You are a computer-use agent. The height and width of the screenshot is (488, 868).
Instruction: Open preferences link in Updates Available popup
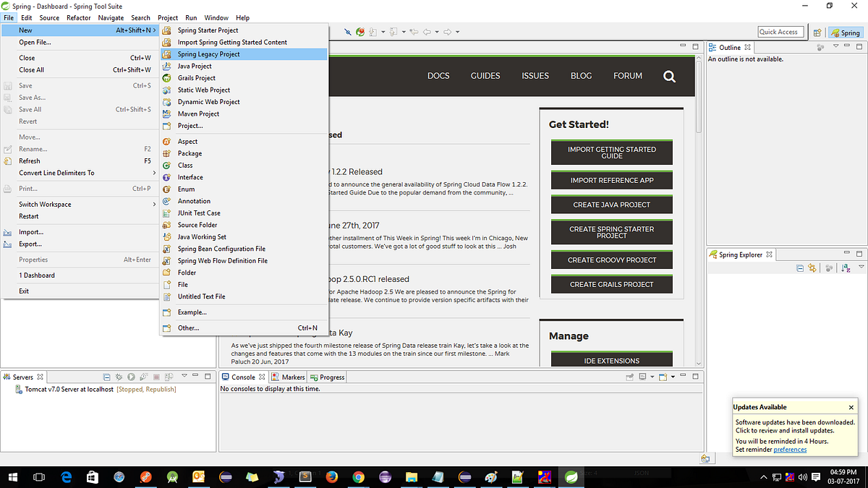[x=789, y=449]
